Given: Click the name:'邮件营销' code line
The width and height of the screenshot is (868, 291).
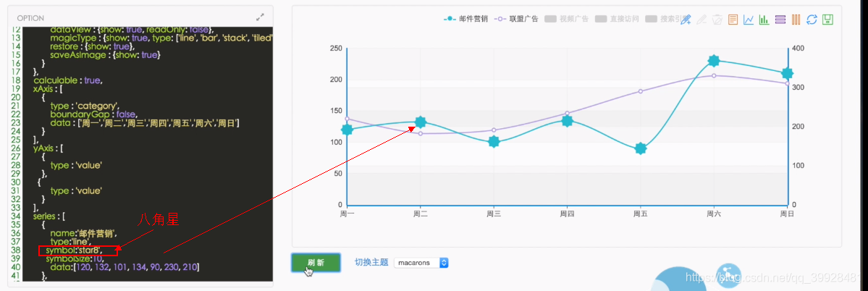Looking at the screenshot, I should pos(83,234).
